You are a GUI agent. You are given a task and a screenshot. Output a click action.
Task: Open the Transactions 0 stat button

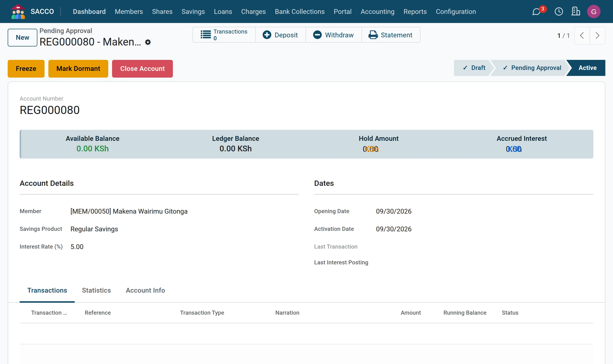[224, 35]
